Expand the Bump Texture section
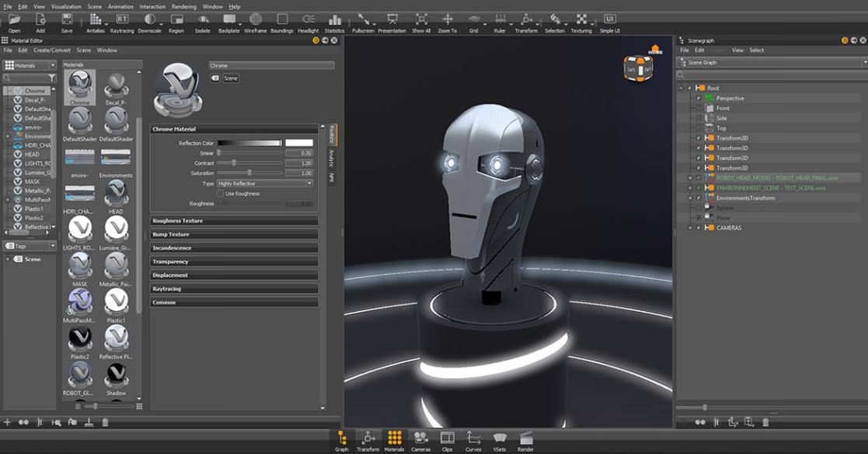 tap(234, 234)
